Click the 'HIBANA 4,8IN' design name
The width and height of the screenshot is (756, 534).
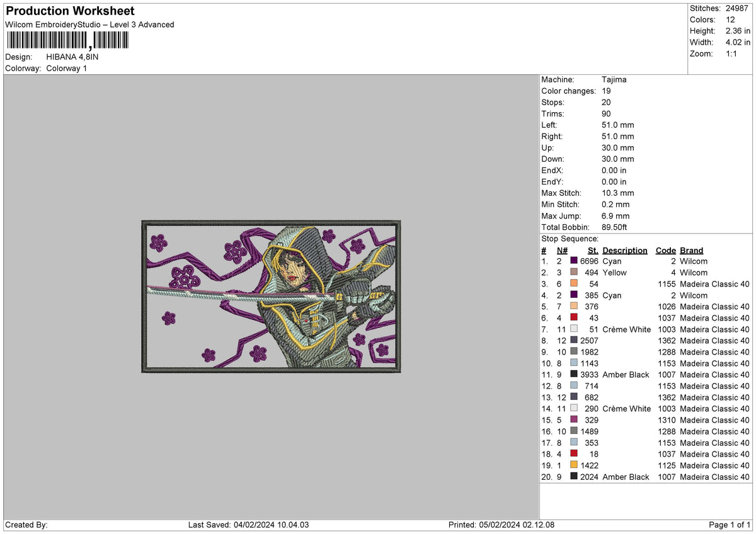72,57
